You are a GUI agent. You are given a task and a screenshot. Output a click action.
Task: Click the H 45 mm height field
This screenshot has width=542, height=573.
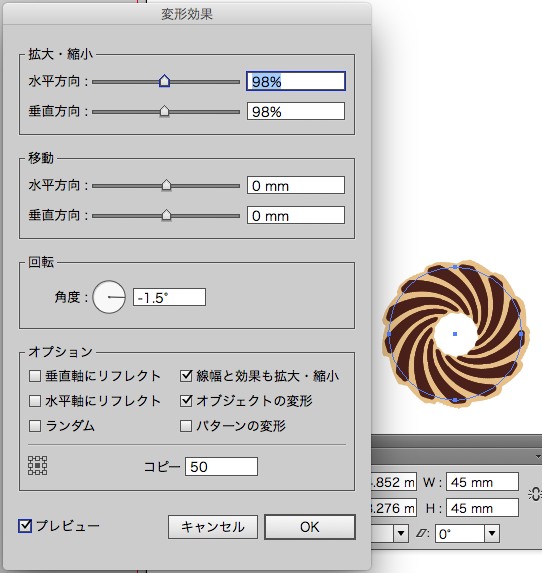tap(482, 508)
